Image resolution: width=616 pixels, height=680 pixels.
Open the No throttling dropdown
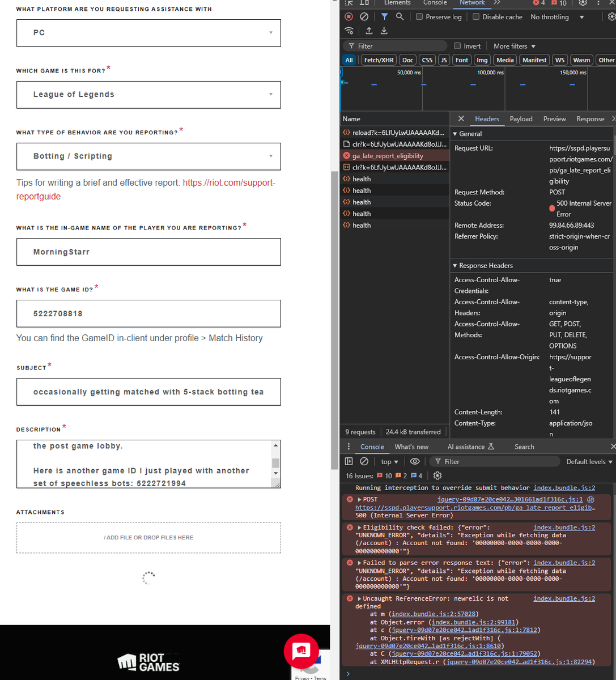(557, 17)
